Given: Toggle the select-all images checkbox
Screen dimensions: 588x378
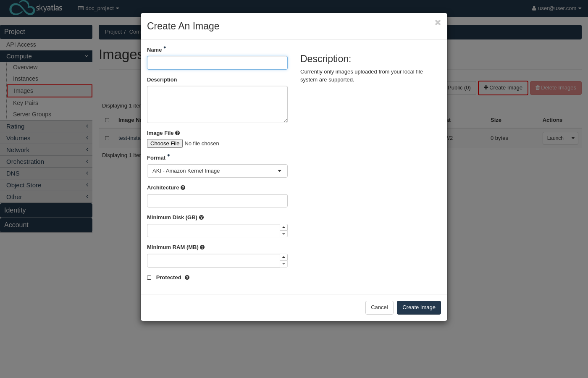Looking at the screenshot, I should [107, 120].
